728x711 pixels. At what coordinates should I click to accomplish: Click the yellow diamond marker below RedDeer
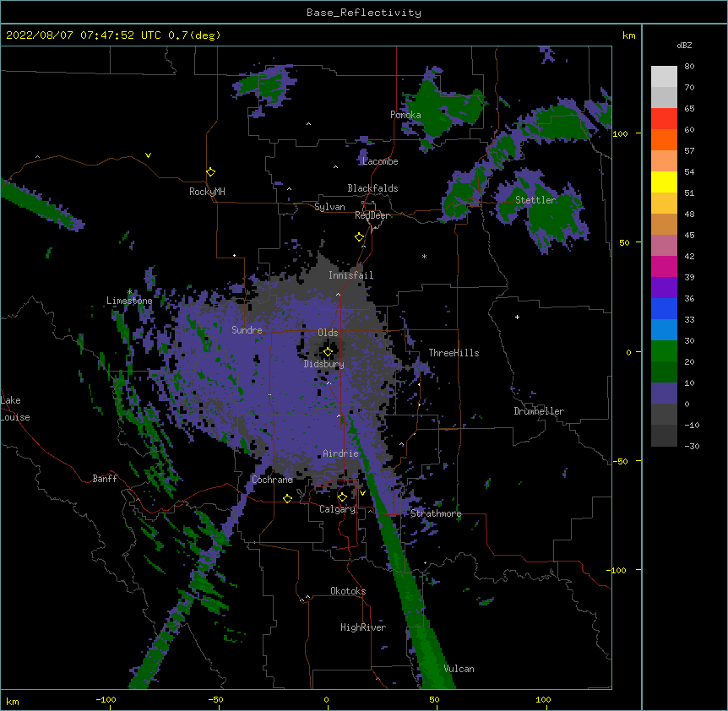point(360,237)
